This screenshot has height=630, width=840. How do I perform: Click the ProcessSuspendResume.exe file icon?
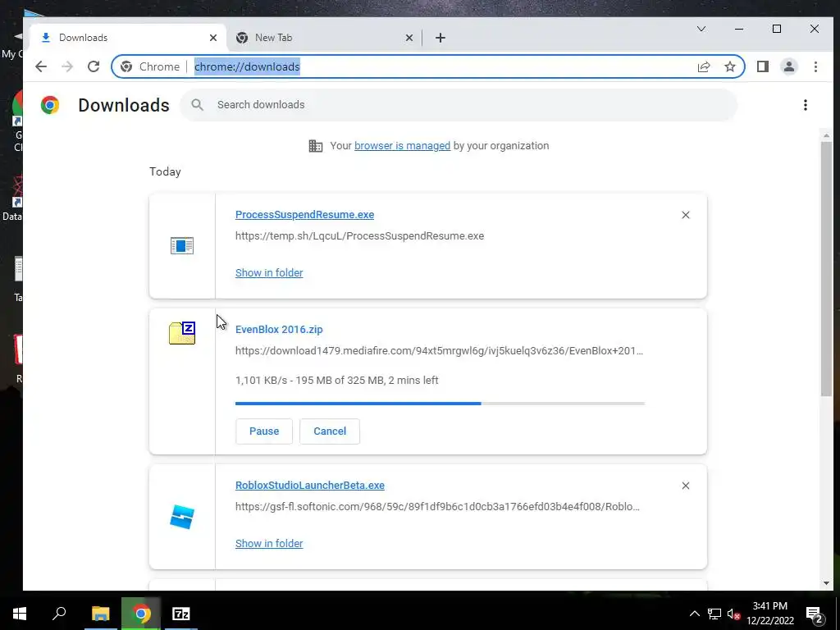click(x=181, y=246)
